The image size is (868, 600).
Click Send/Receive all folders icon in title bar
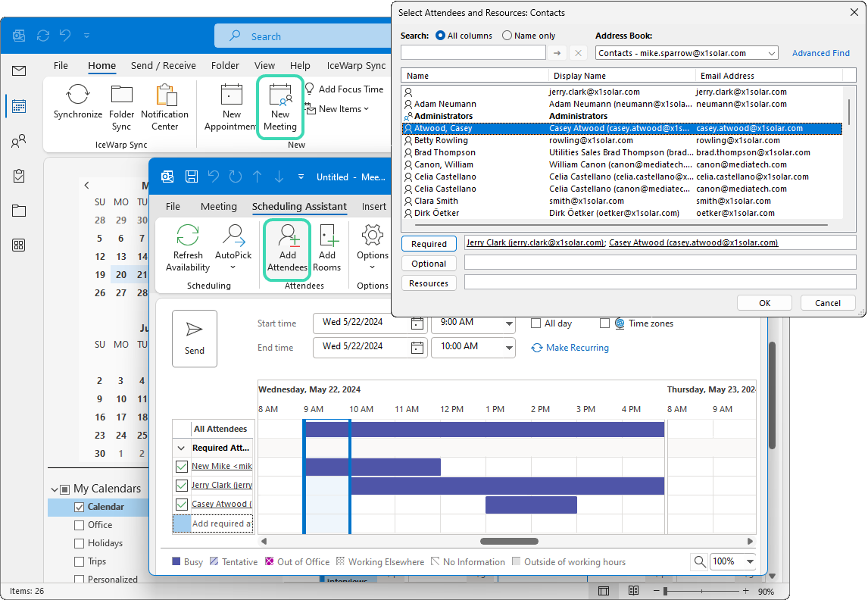43,36
